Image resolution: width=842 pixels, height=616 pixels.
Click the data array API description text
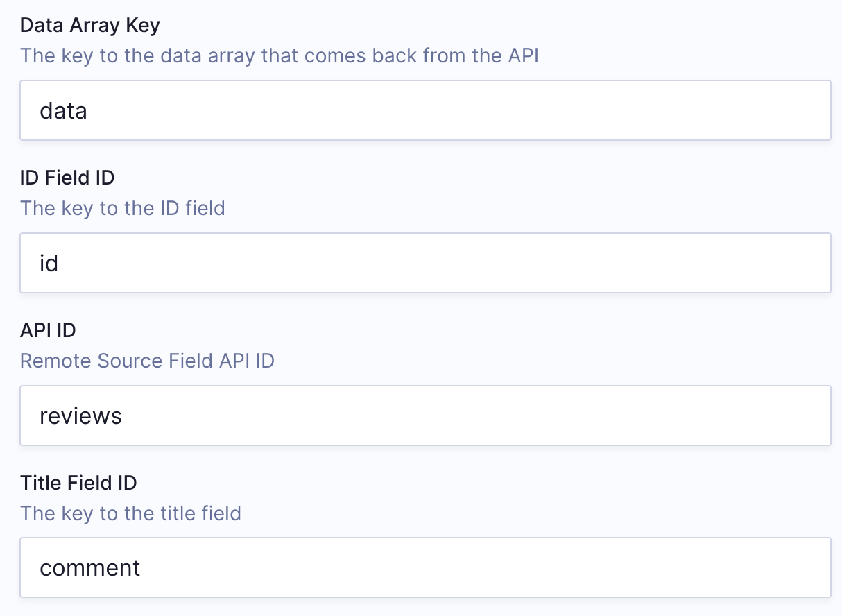point(279,55)
